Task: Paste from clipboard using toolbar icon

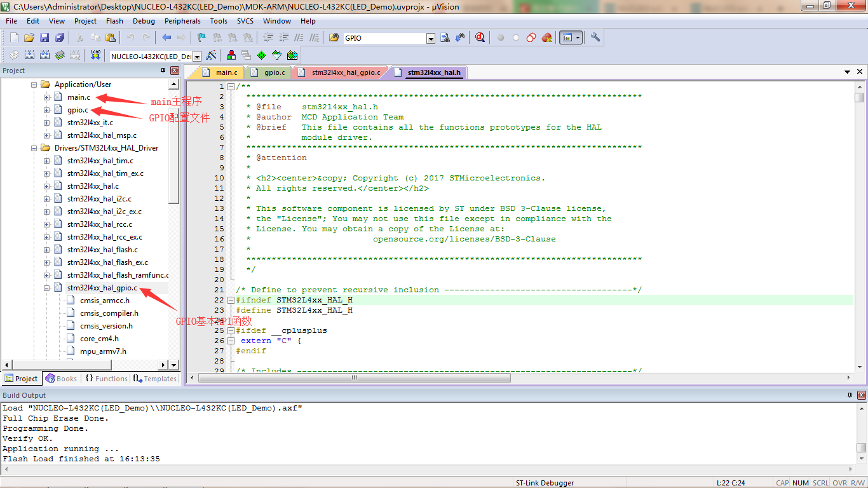Action: coord(111,38)
